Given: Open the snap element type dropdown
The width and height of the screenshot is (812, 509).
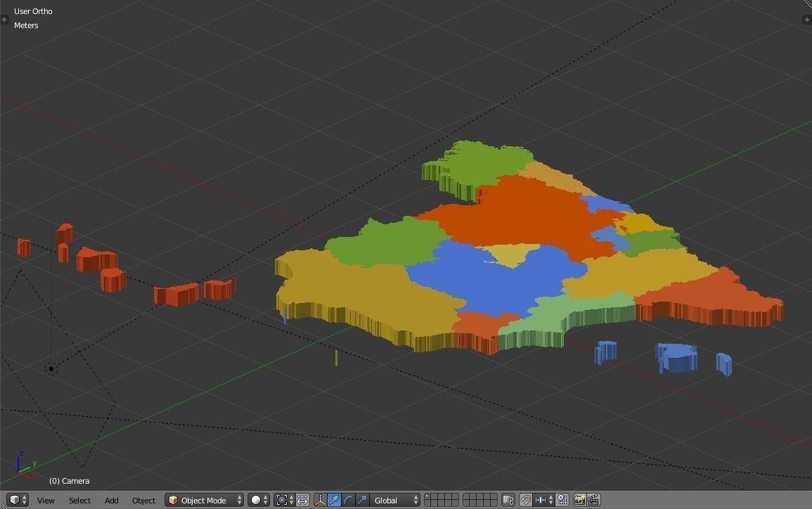Looking at the screenshot, I should tap(543, 500).
